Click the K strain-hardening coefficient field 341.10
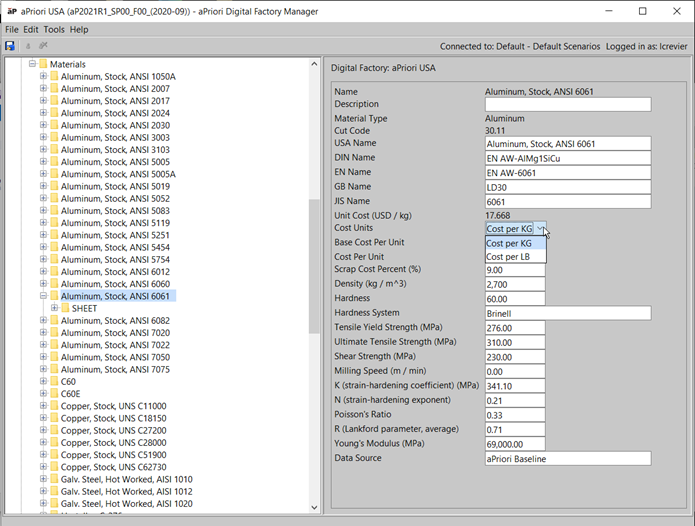 tap(515, 386)
